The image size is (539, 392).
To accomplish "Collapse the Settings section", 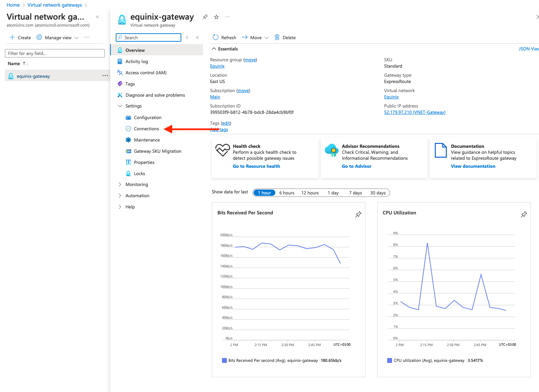I will [x=120, y=106].
